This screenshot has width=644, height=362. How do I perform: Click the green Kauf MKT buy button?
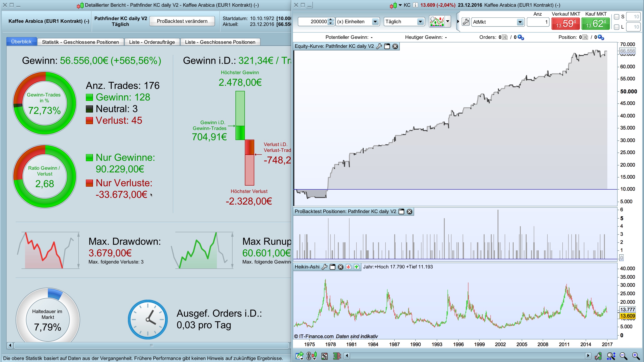pyautogui.click(x=595, y=24)
